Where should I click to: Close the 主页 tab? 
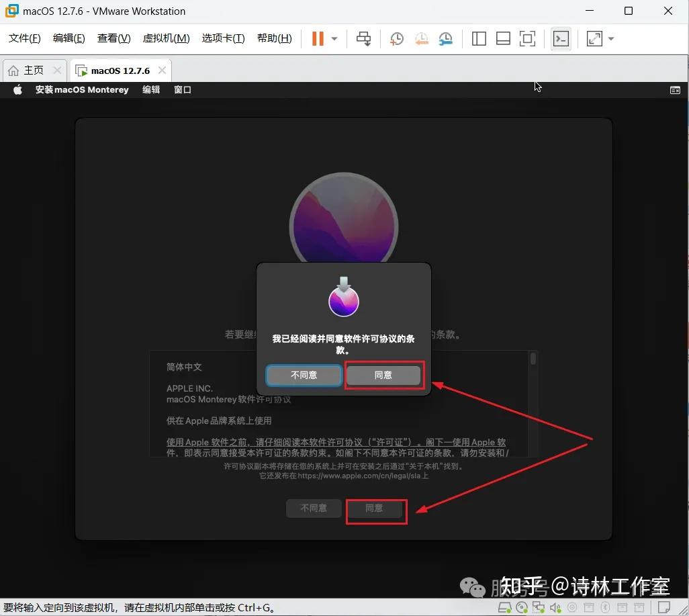57,70
